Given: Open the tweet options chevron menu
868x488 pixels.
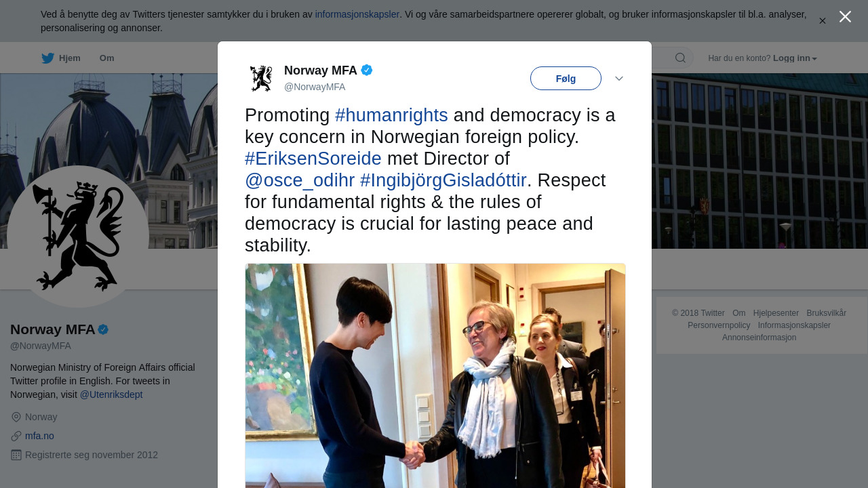Looking at the screenshot, I should (619, 79).
